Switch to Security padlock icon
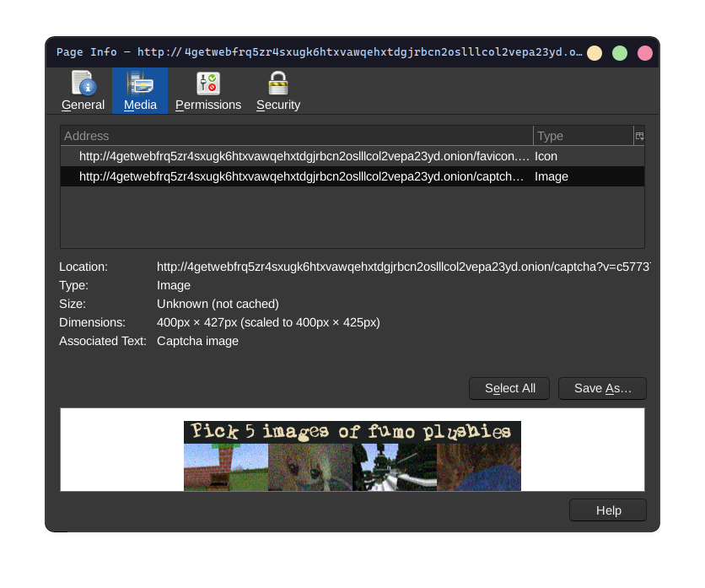 277,84
